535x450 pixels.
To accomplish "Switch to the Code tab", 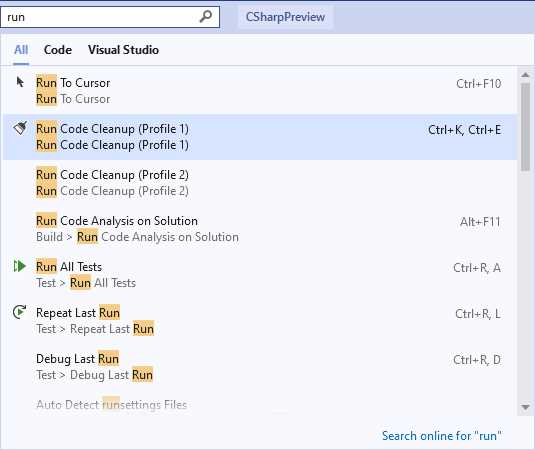I will click(x=58, y=50).
